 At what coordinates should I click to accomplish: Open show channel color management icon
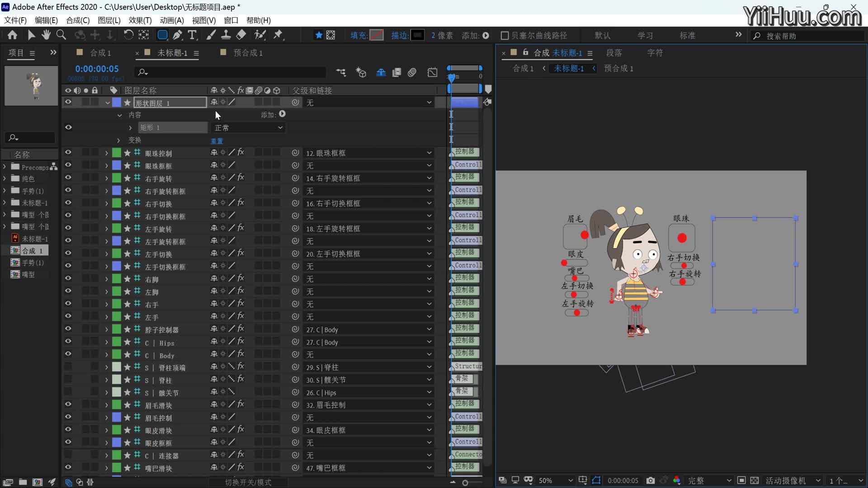[x=677, y=480]
